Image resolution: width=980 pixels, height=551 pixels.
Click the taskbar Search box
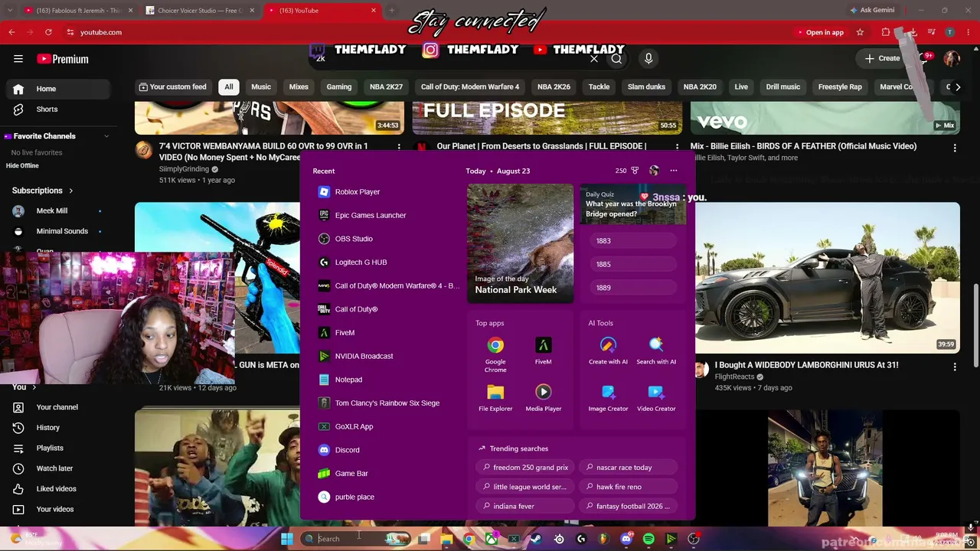click(356, 539)
